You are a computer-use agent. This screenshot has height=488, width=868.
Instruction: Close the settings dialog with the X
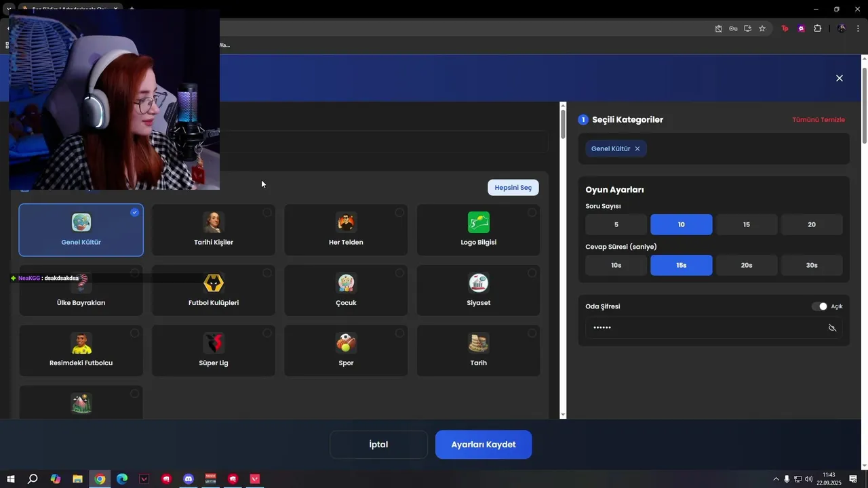pos(840,78)
